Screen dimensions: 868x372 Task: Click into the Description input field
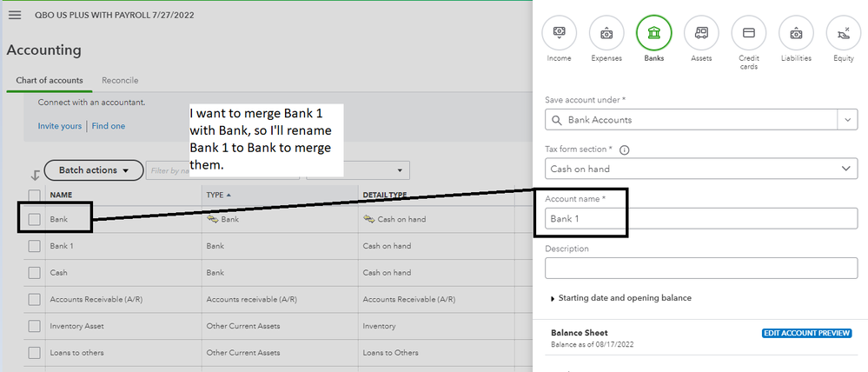point(701,269)
